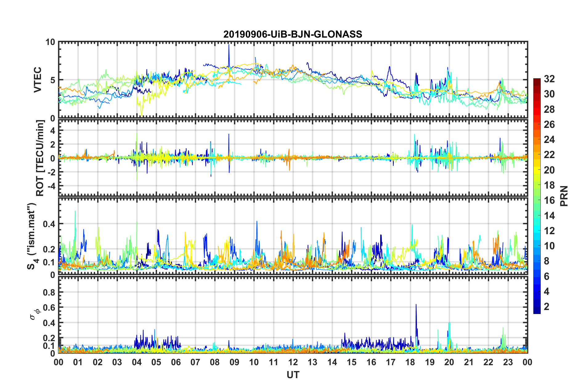
Task: Click colorbar tick label 30
Action: coord(549,94)
